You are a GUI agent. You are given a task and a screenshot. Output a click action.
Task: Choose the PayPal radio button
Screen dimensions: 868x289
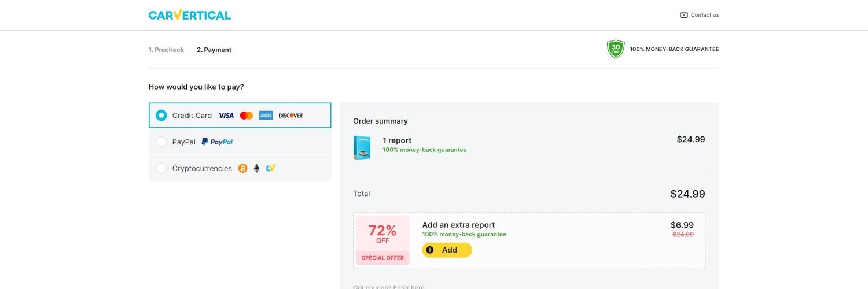(x=161, y=142)
